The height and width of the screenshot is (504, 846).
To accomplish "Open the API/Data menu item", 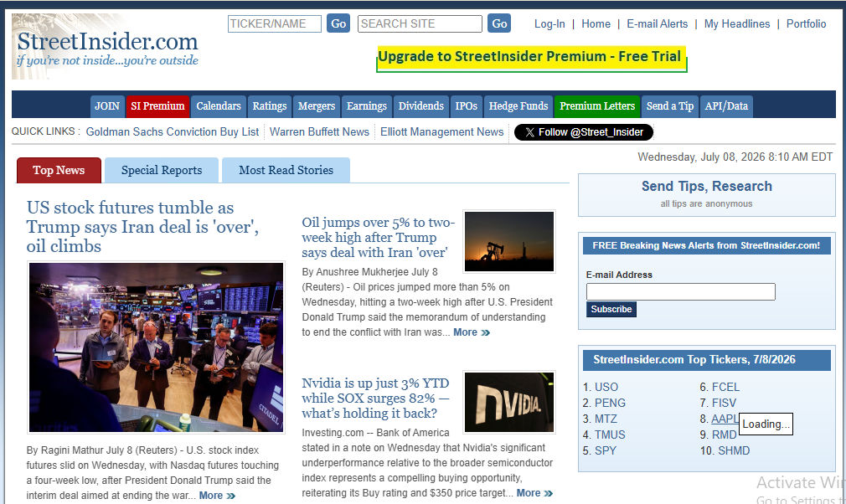I will coord(726,106).
